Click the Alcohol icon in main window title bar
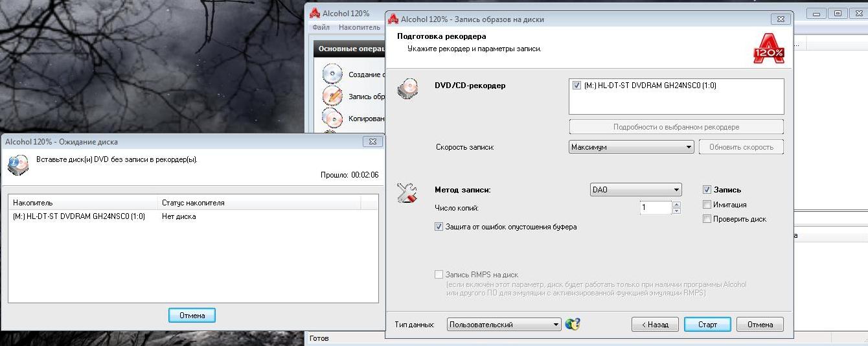This screenshot has height=346, width=868. click(315, 13)
